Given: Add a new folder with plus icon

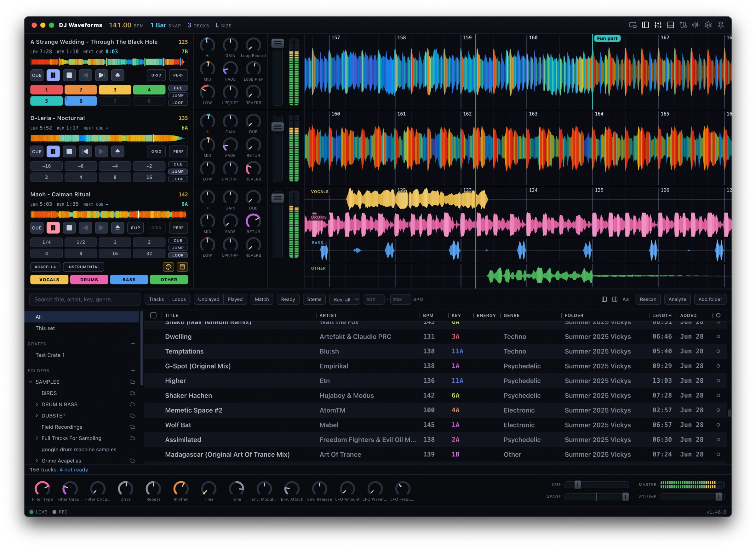Looking at the screenshot, I should [133, 371].
